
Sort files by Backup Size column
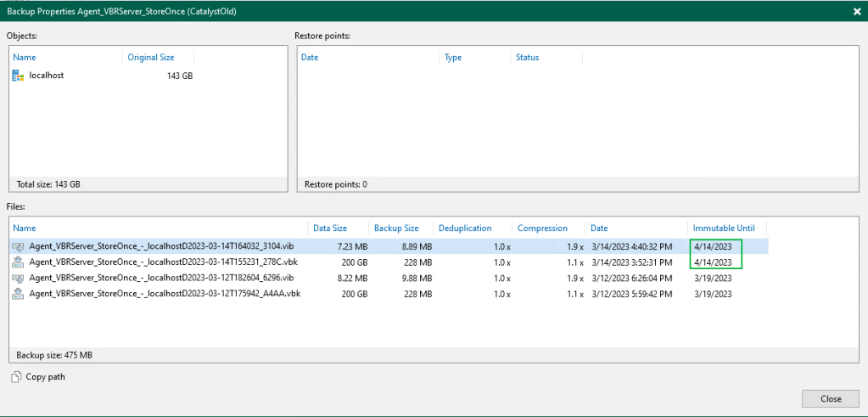(396, 228)
